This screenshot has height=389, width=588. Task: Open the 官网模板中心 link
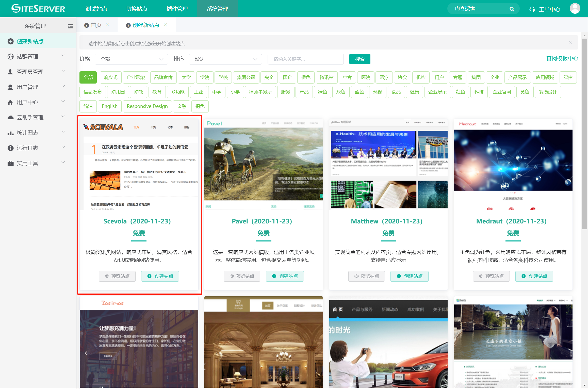[x=562, y=59]
